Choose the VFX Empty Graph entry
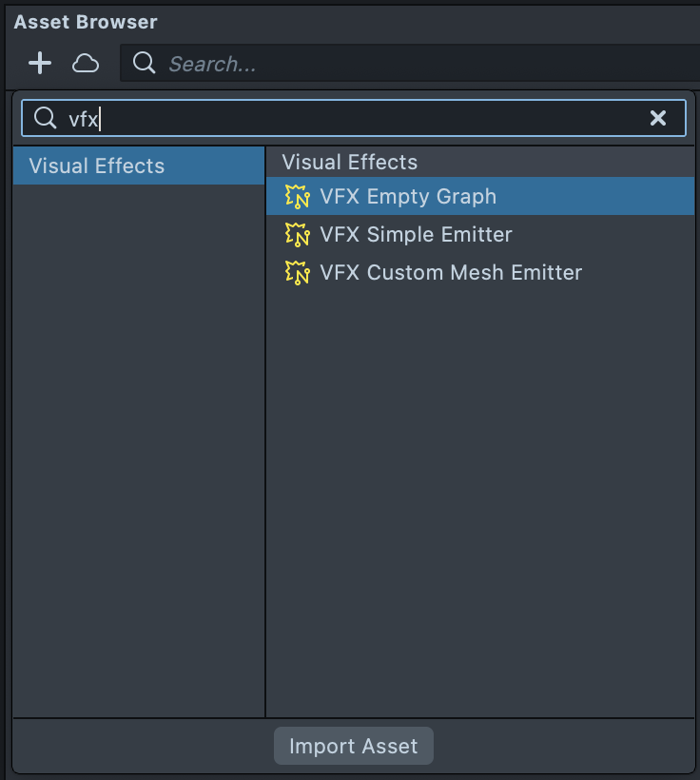This screenshot has width=700, height=780. (408, 197)
